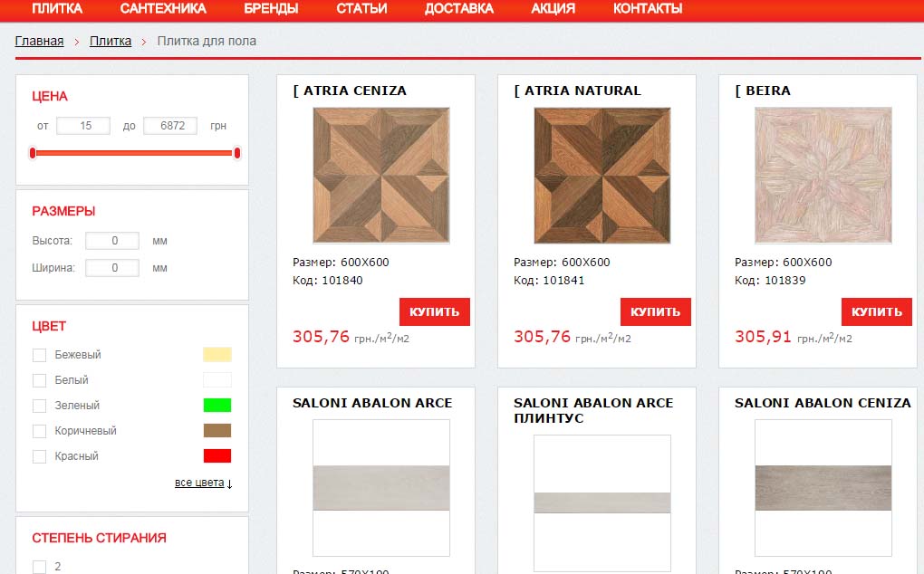The height and width of the screenshot is (574, 924).
Task: Select the product code text 101839
Action: tap(784, 281)
